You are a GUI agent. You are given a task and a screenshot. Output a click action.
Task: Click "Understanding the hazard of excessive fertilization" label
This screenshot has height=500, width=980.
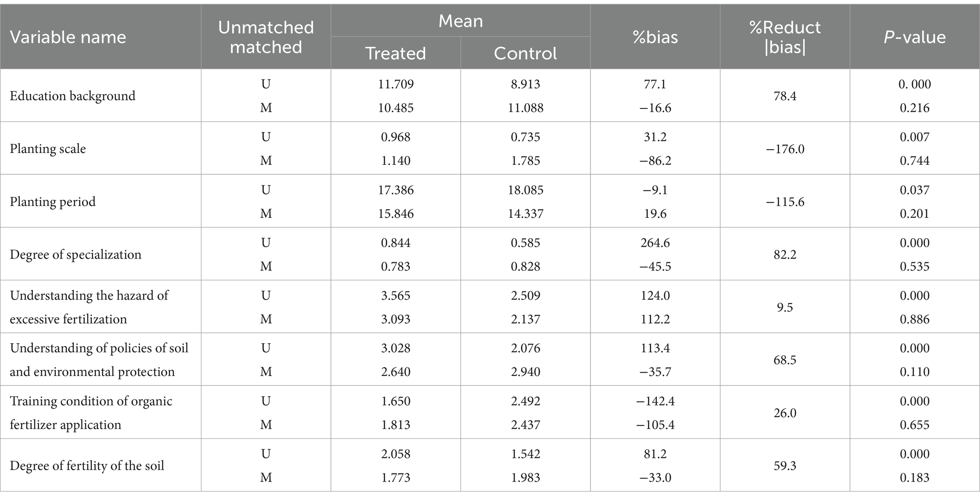tap(89, 307)
